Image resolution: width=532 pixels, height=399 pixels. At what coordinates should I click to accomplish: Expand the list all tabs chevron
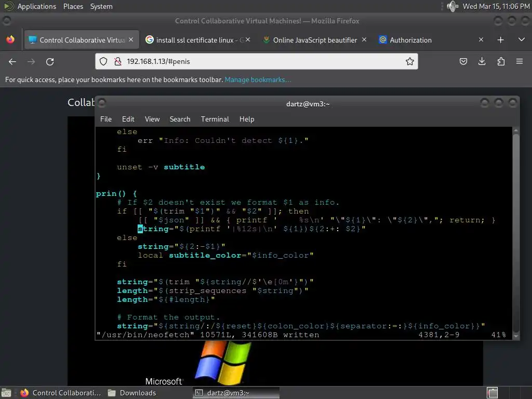coord(522,39)
